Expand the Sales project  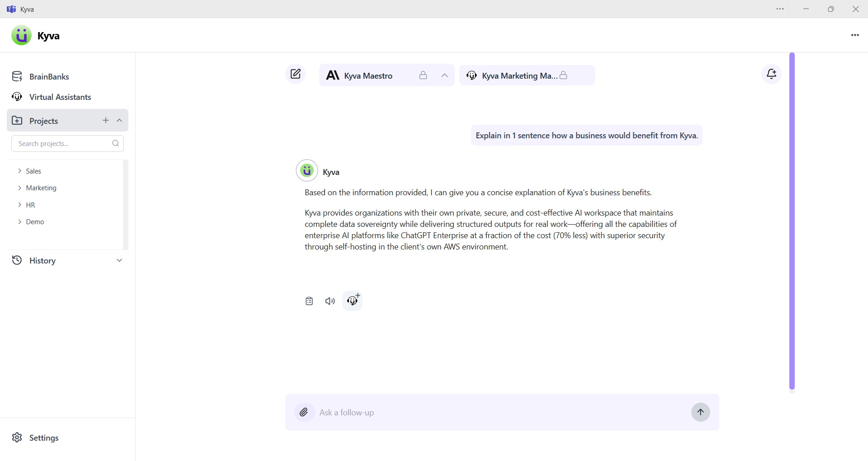(19, 171)
